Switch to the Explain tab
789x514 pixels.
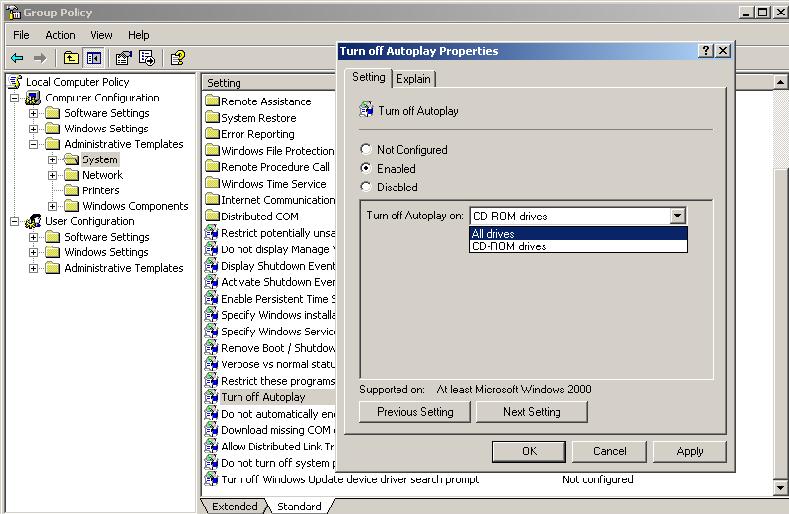pos(413,79)
